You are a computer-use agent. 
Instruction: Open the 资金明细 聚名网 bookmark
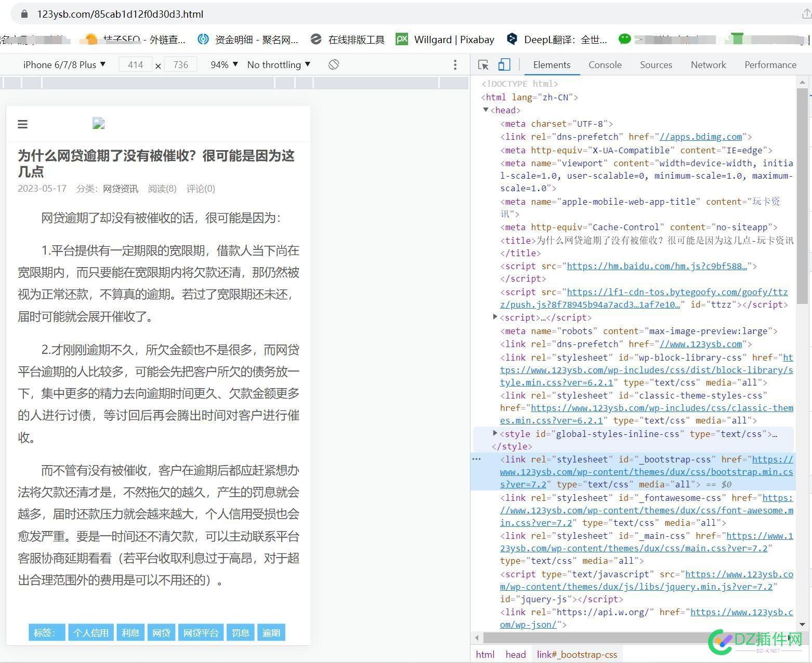point(248,39)
